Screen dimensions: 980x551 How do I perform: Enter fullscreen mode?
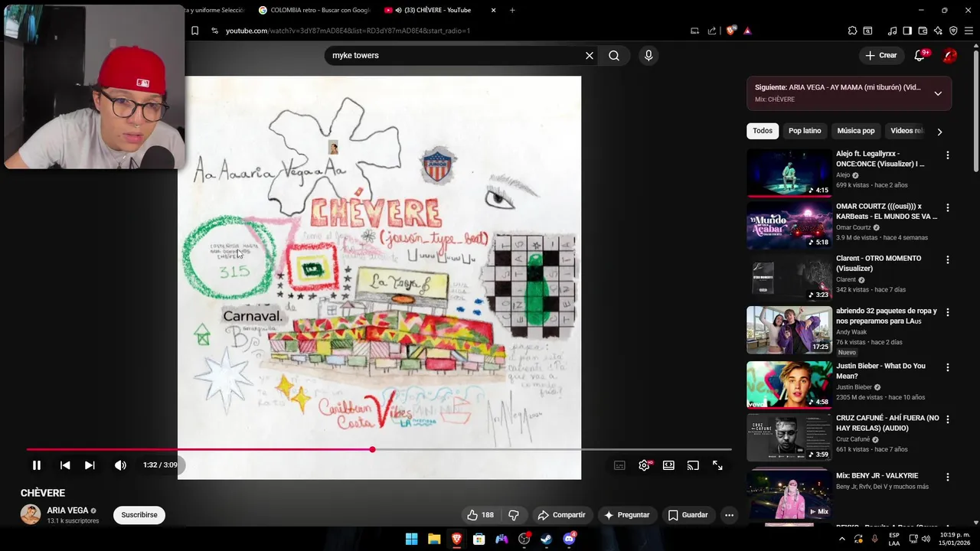tap(717, 465)
